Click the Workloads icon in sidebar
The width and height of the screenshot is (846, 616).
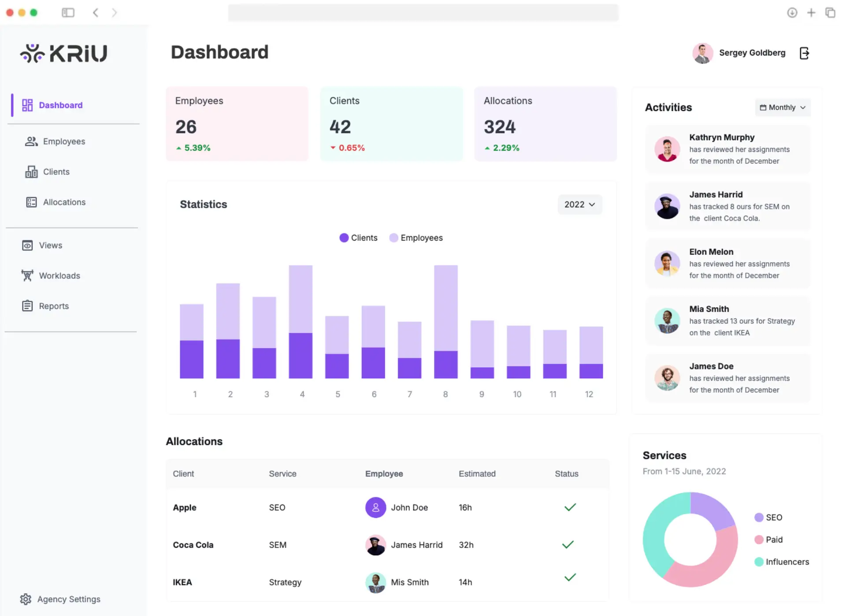(x=26, y=274)
